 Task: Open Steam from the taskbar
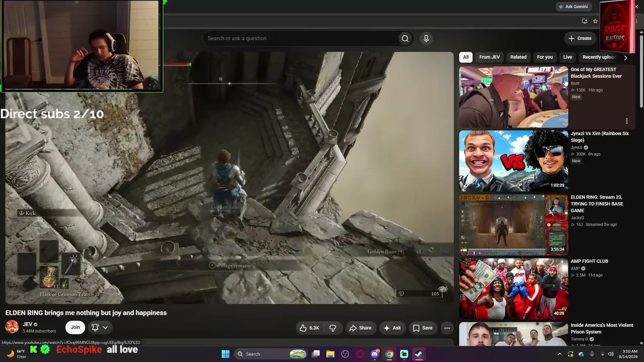pos(419,354)
